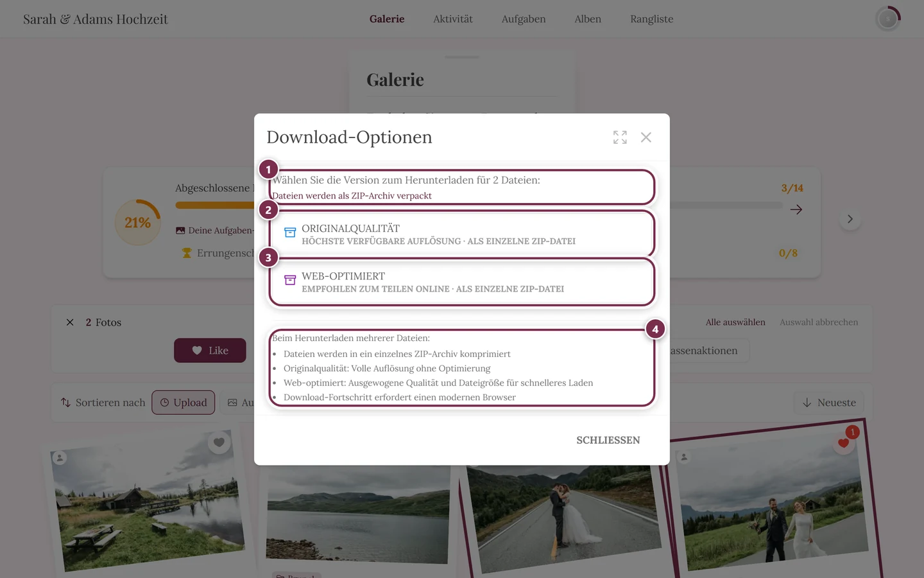Open the user profile avatar

click(888, 19)
